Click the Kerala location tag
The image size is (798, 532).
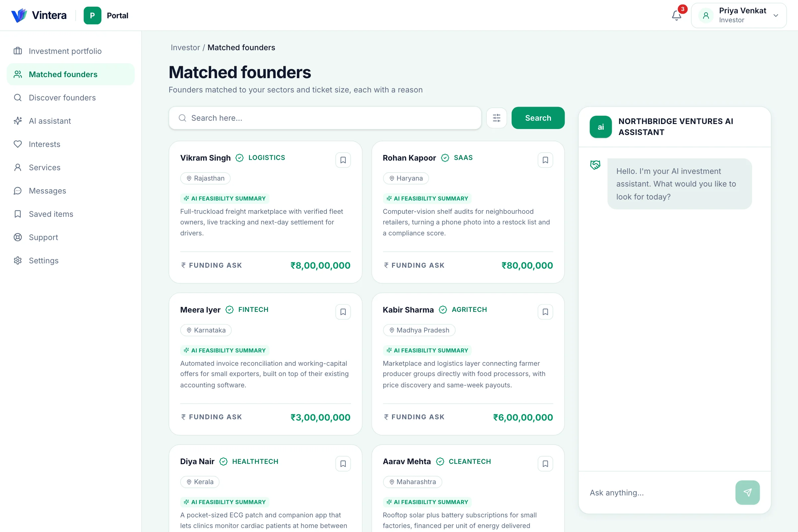pyautogui.click(x=200, y=482)
